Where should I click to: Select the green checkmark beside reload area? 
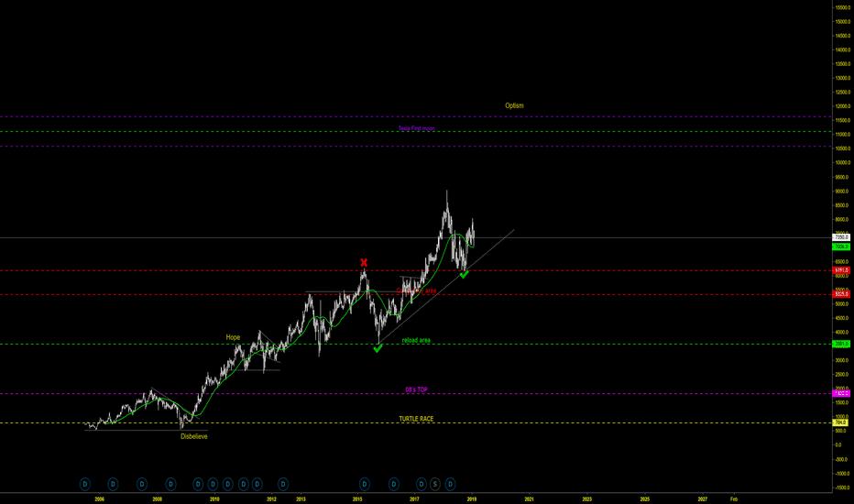coord(378,349)
